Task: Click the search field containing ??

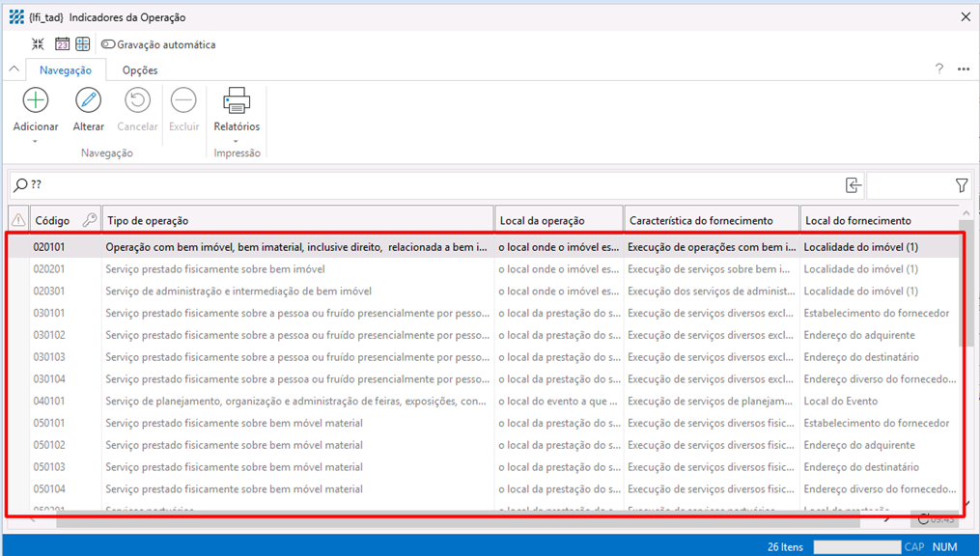Action: (425, 185)
